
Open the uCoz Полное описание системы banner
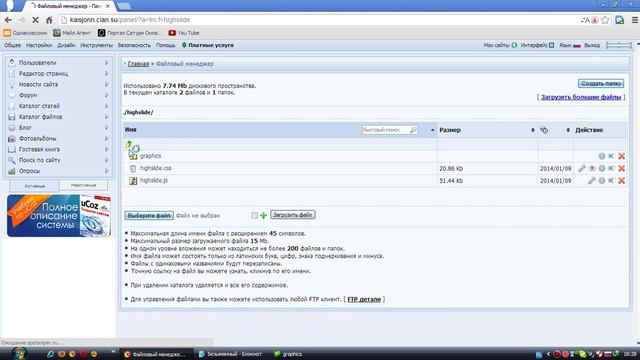(x=59, y=216)
